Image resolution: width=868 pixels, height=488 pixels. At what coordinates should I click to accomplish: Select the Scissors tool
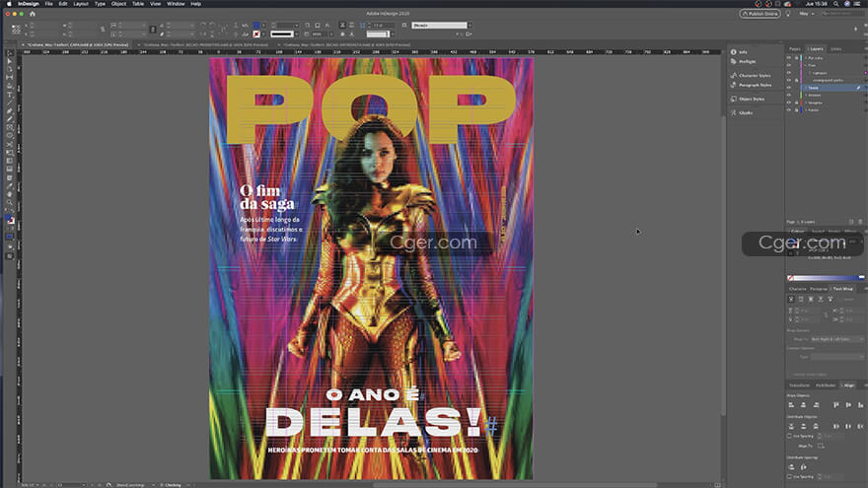(10, 144)
